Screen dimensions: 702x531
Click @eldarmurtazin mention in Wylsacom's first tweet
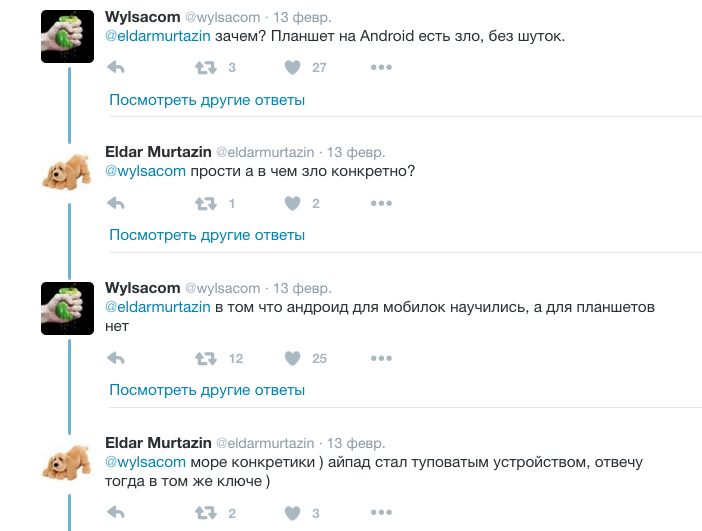coord(158,38)
